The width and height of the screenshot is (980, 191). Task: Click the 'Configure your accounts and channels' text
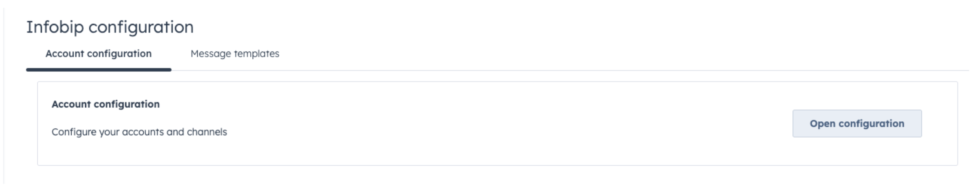[139, 132]
